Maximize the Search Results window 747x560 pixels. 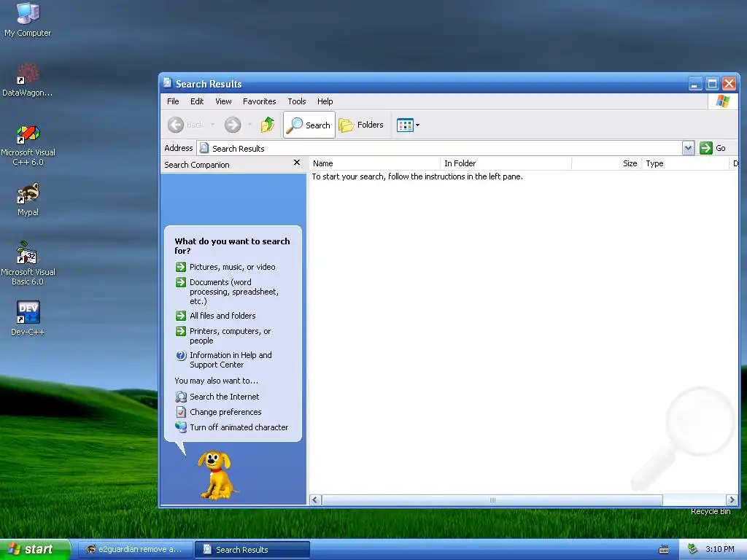click(712, 84)
